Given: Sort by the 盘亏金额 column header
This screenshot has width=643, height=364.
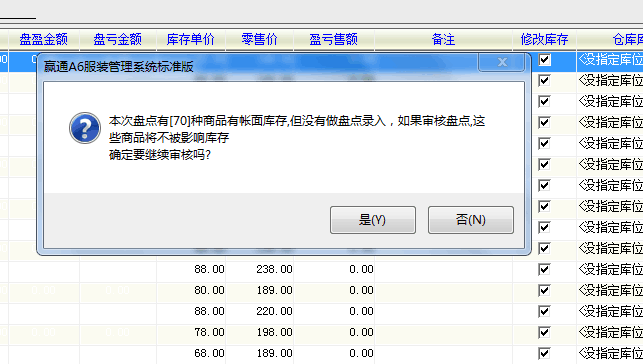Looking at the screenshot, I should coord(117,39).
